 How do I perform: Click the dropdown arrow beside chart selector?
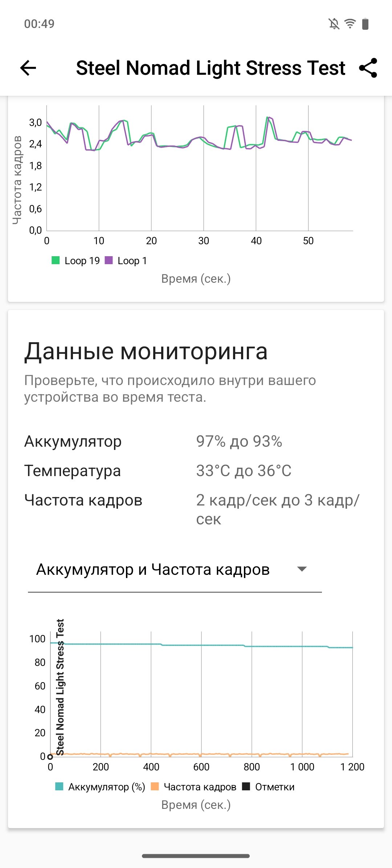click(302, 569)
